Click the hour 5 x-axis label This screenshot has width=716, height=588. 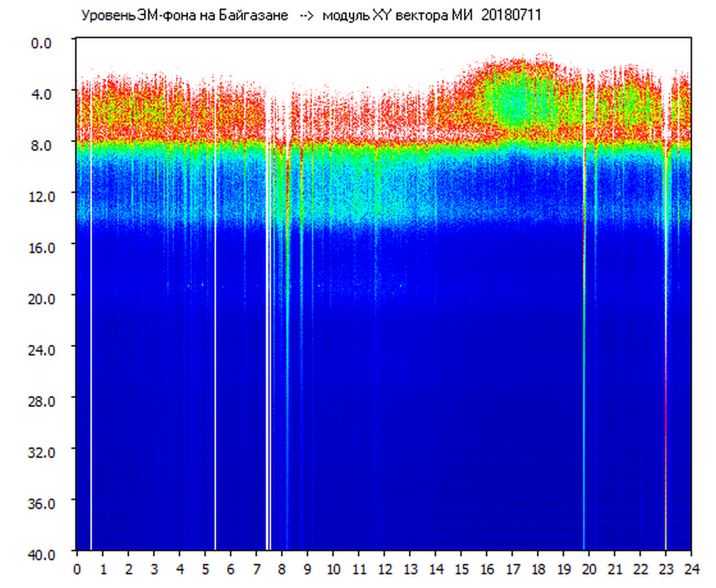[205, 569]
